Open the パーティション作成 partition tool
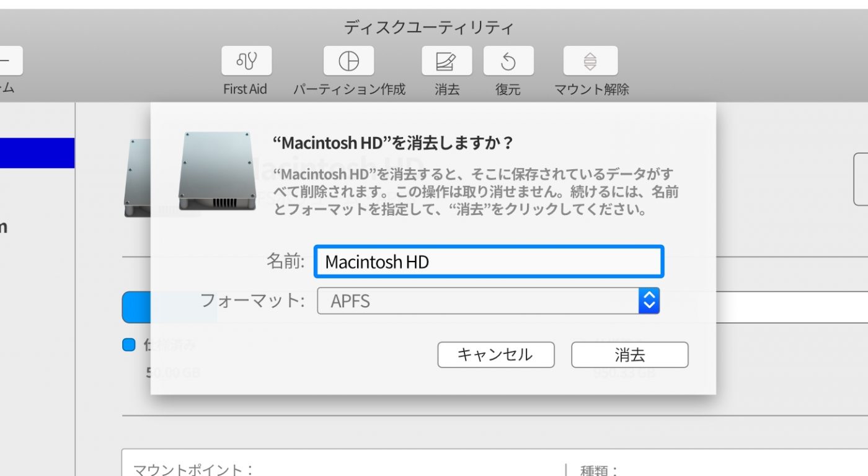The width and height of the screenshot is (868, 476). pyautogui.click(x=349, y=61)
